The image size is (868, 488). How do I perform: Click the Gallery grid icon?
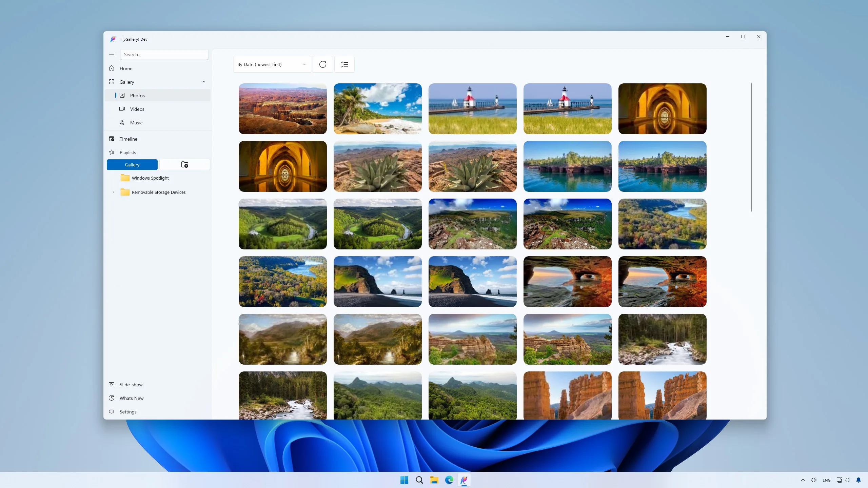tap(112, 82)
